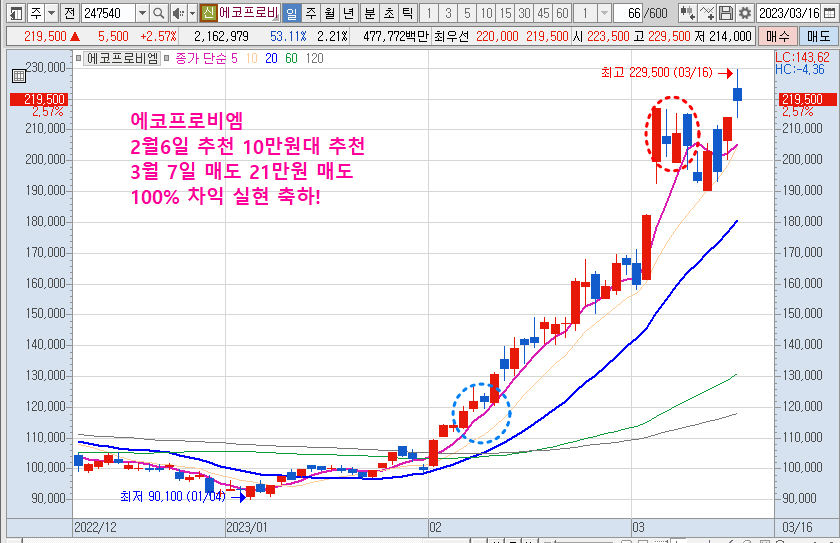Select the 년 yearly chart tab
This screenshot has height=543, width=840.
[349, 13]
